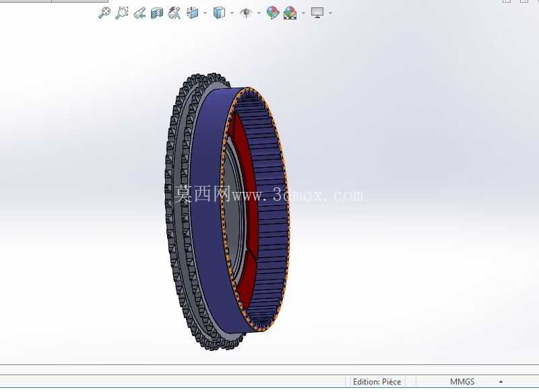Click the 'Edition: Pièce' status text

coord(377,382)
